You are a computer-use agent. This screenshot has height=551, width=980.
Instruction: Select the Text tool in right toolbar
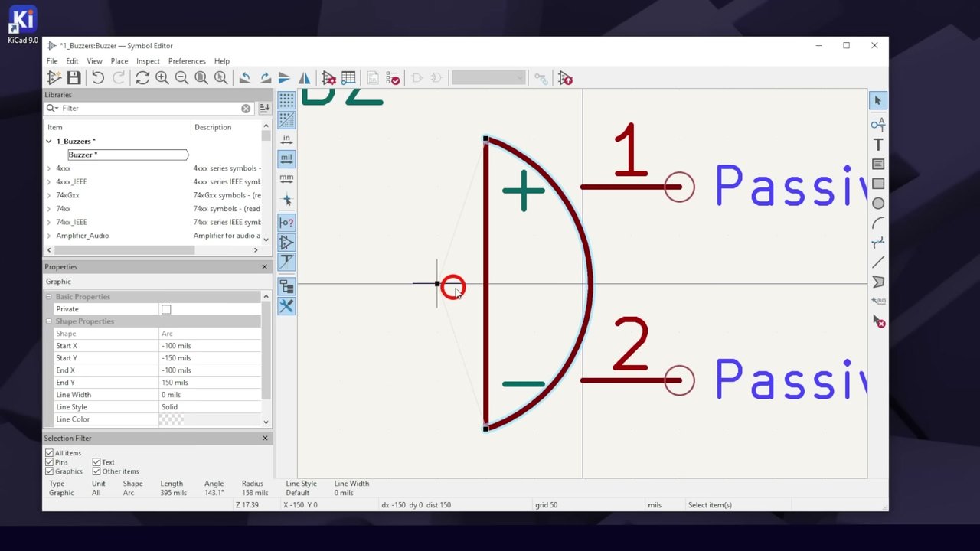coord(878,145)
